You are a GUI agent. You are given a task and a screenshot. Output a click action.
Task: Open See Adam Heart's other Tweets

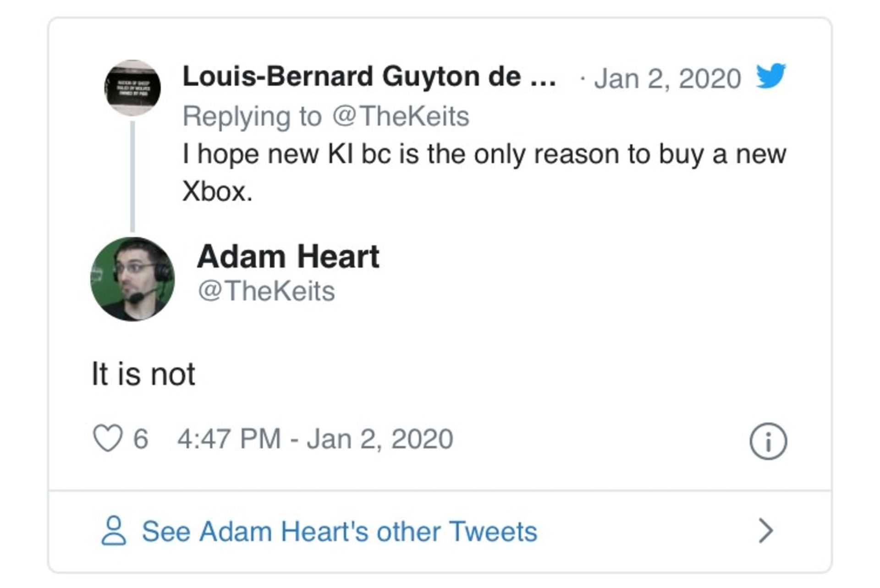[x=340, y=531]
